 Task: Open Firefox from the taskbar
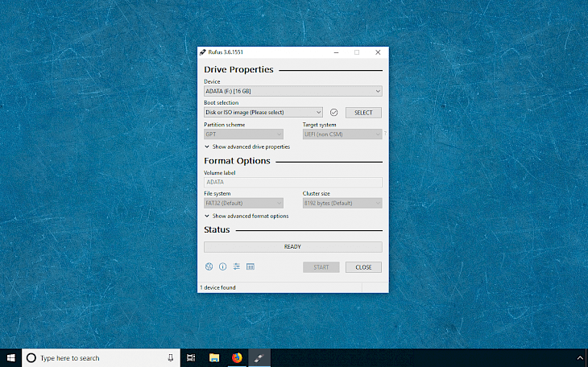(237, 358)
